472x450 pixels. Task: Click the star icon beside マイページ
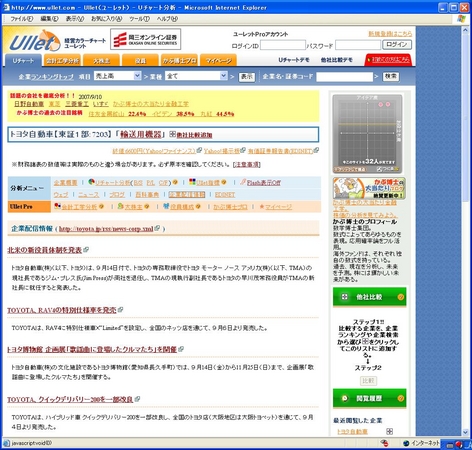(x=262, y=207)
